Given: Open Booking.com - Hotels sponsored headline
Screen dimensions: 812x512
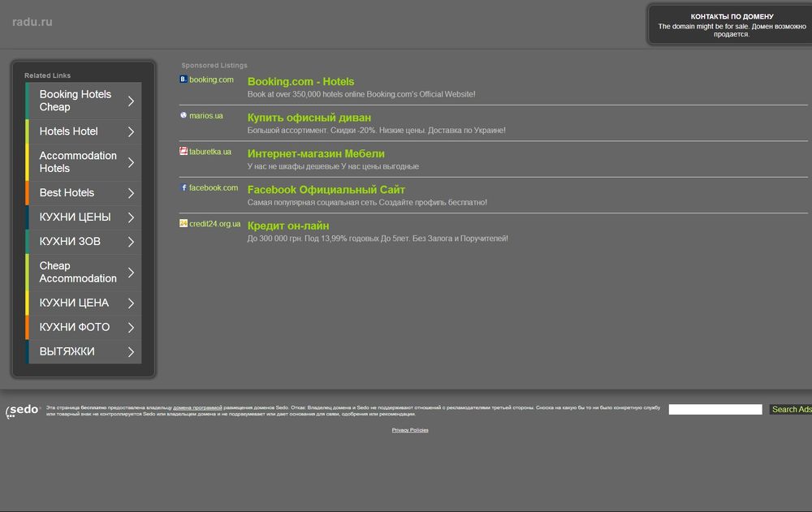Looking at the screenshot, I should point(300,82).
